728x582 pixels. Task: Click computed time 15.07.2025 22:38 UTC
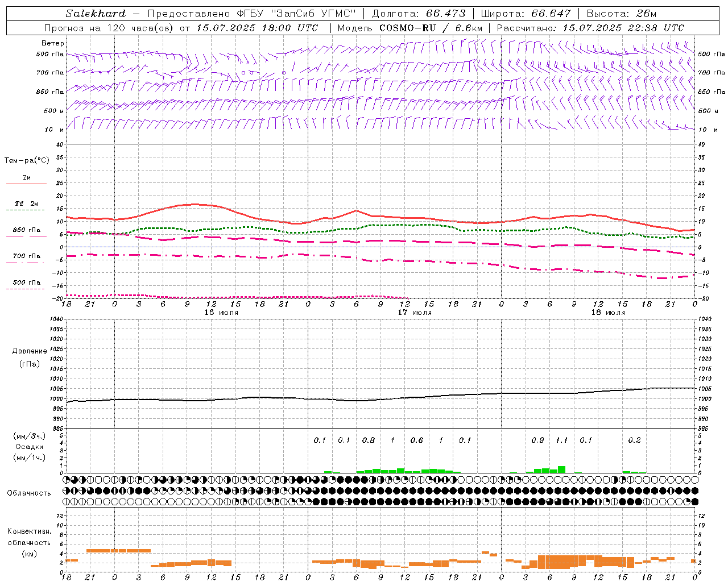[623, 28]
